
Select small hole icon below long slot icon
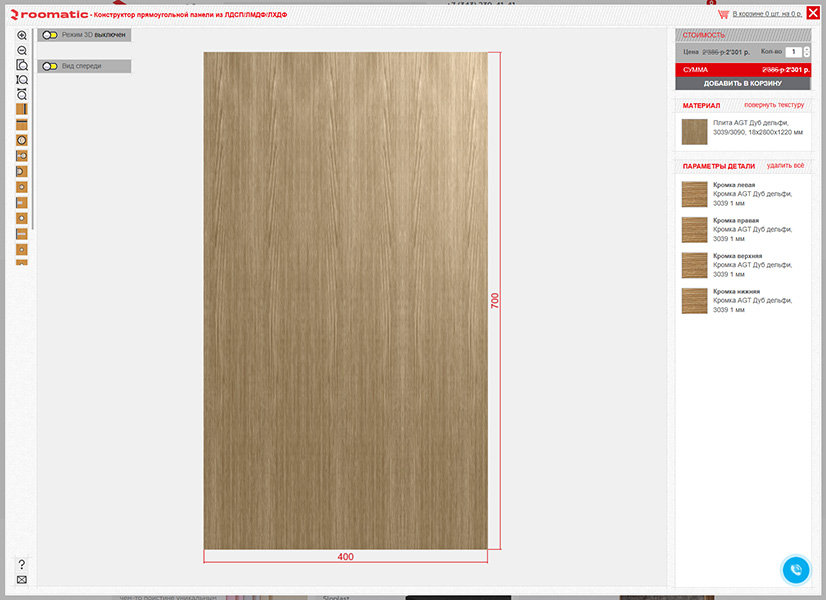click(22, 249)
